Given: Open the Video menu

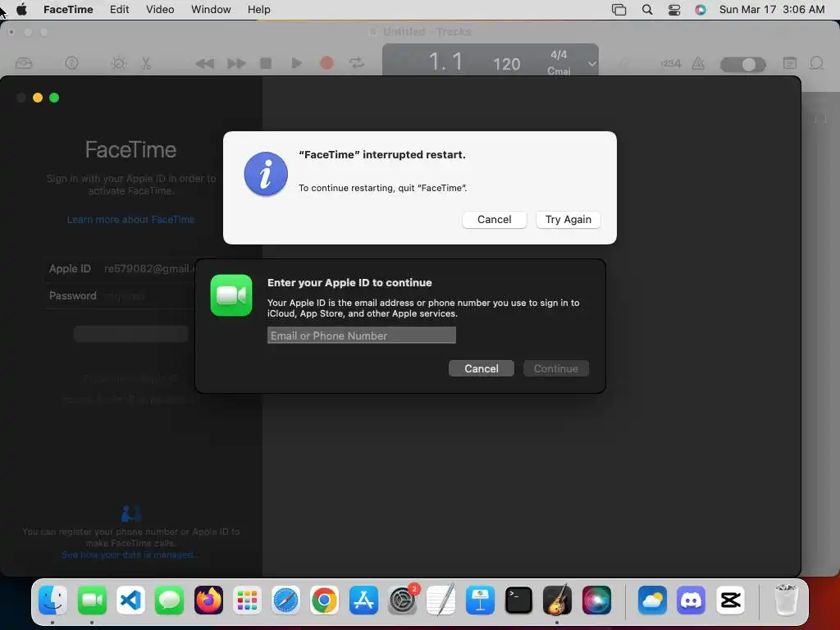Looking at the screenshot, I should [160, 10].
